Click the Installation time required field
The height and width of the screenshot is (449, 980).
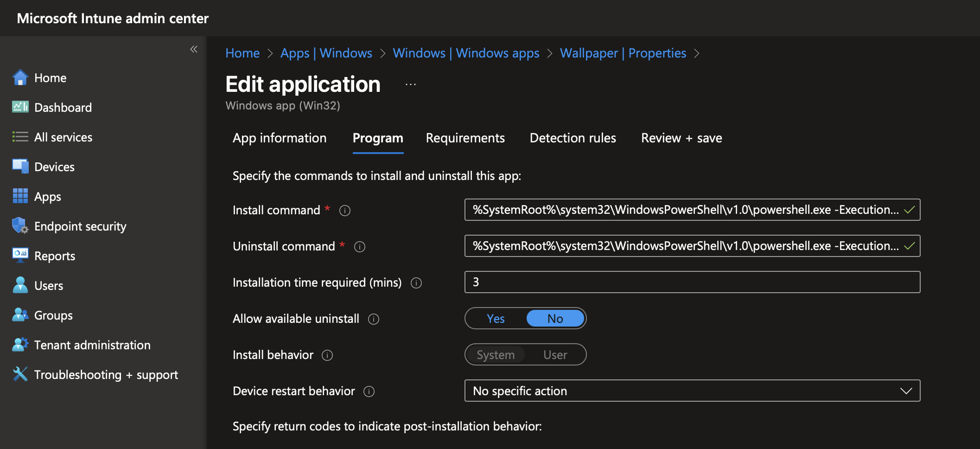[x=692, y=282]
